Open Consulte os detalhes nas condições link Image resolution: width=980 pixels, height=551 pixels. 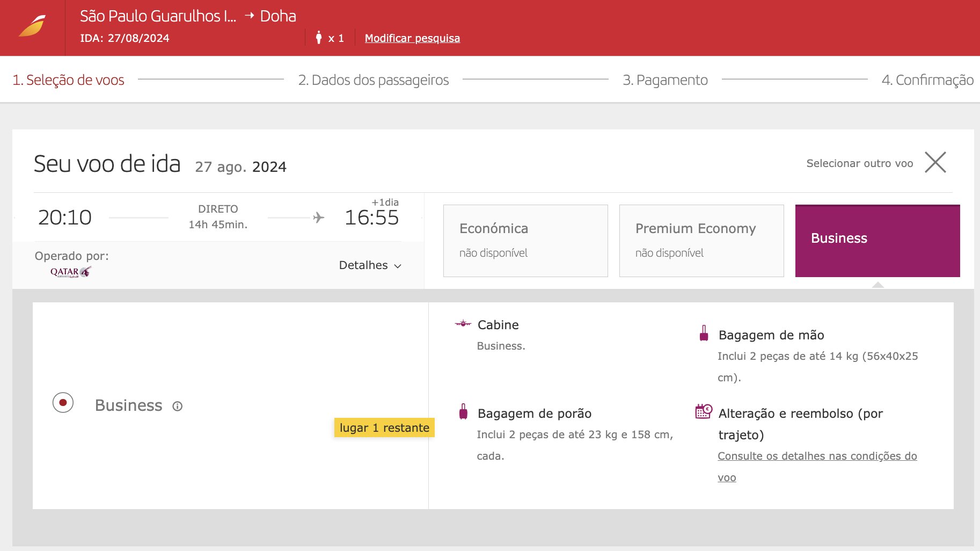tap(817, 467)
